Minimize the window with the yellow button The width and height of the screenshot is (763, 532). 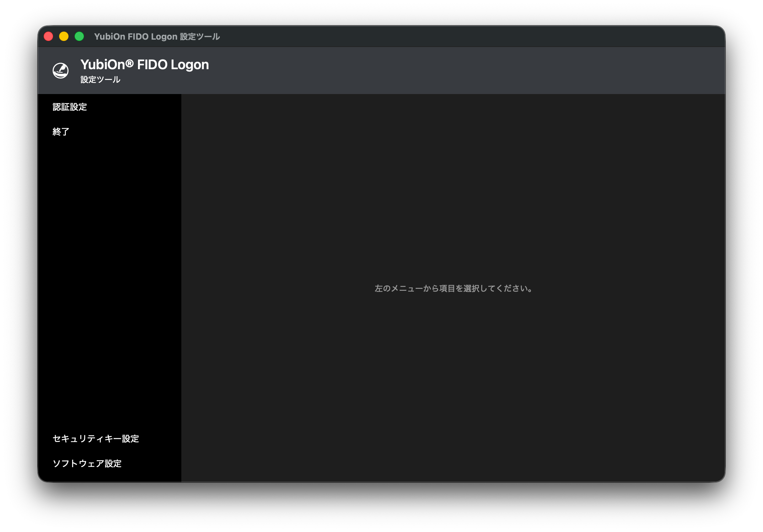pos(64,36)
